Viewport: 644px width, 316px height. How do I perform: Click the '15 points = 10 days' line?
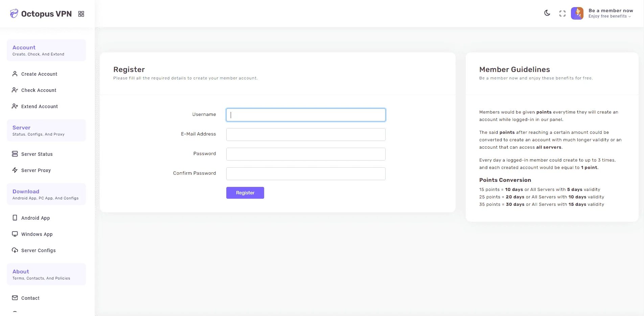540,190
